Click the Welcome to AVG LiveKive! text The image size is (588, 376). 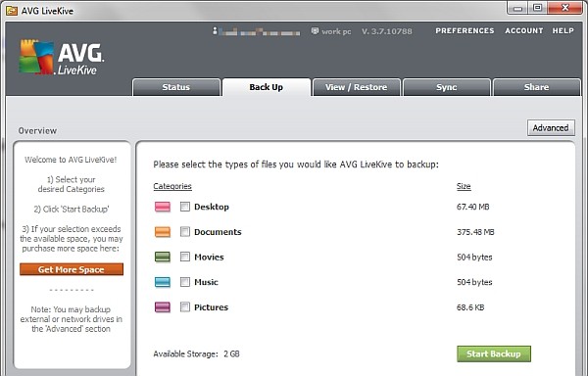click(71, 160)
